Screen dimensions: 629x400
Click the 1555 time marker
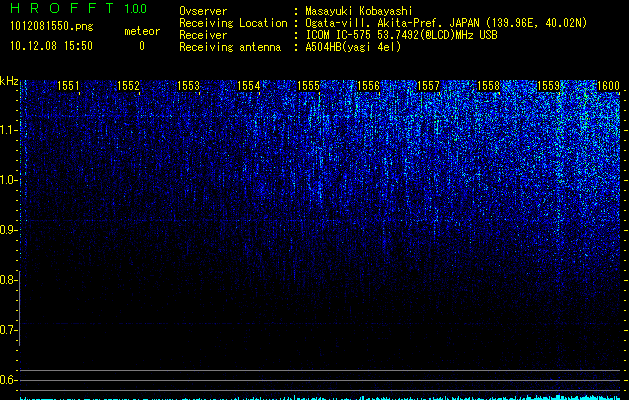click(308, 85)
